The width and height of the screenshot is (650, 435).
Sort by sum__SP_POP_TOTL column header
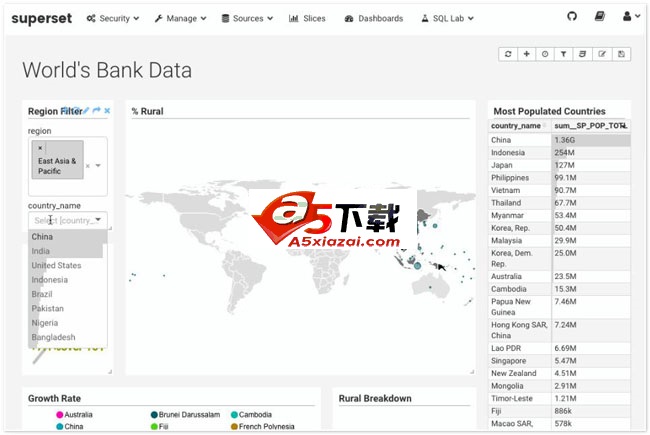(591, 126)
